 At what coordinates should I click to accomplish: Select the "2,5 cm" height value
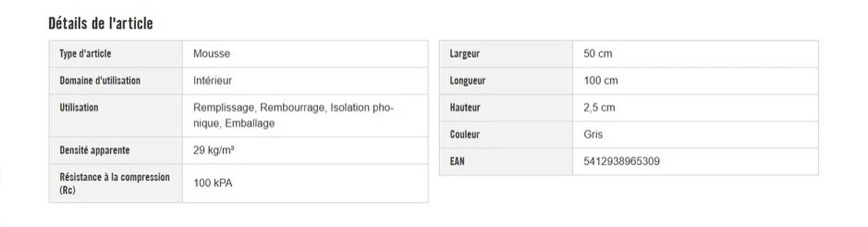pyautogui.click(x=599, y=108)
